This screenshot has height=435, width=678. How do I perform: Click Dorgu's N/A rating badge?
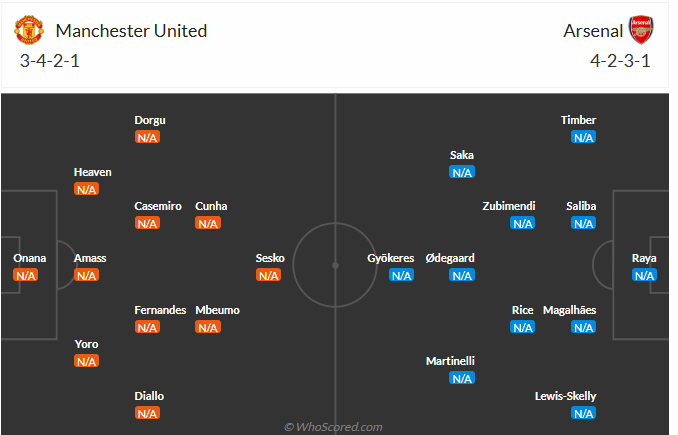pyautogui.click(x=148, y=137)
